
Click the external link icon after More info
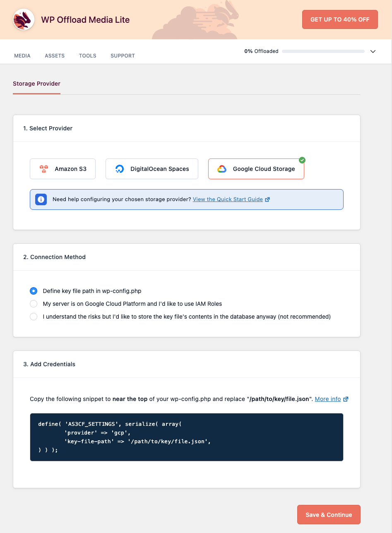346,399
